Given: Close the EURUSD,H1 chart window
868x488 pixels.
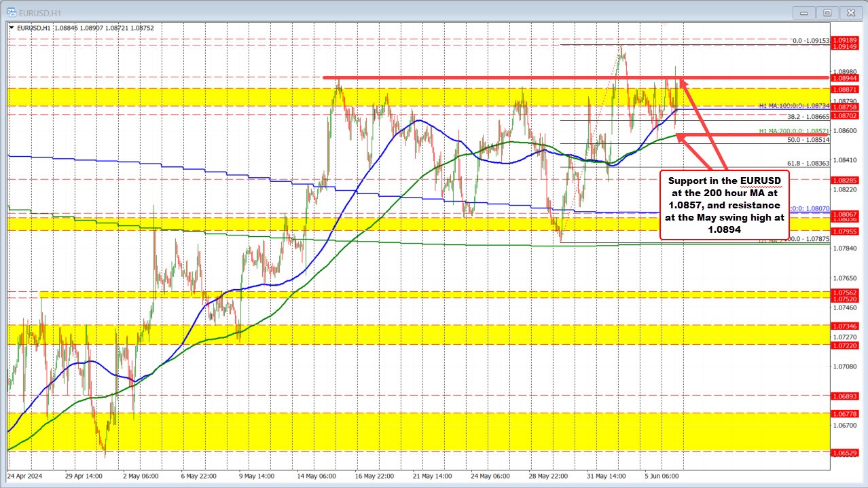Looking at the screenshot, I should click(850, 12).
